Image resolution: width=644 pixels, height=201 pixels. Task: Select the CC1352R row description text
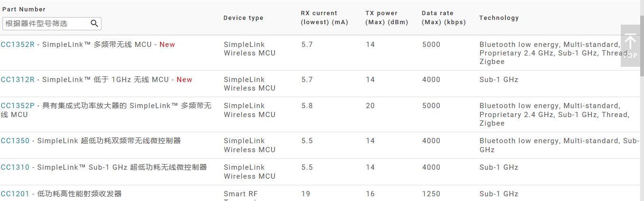pos(97,45)
